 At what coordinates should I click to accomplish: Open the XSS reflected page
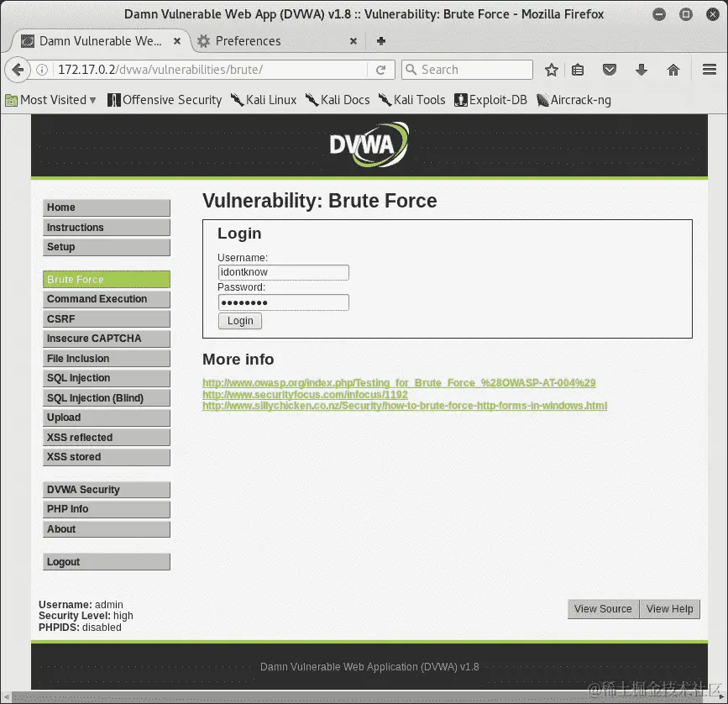(x=107, y=438)
